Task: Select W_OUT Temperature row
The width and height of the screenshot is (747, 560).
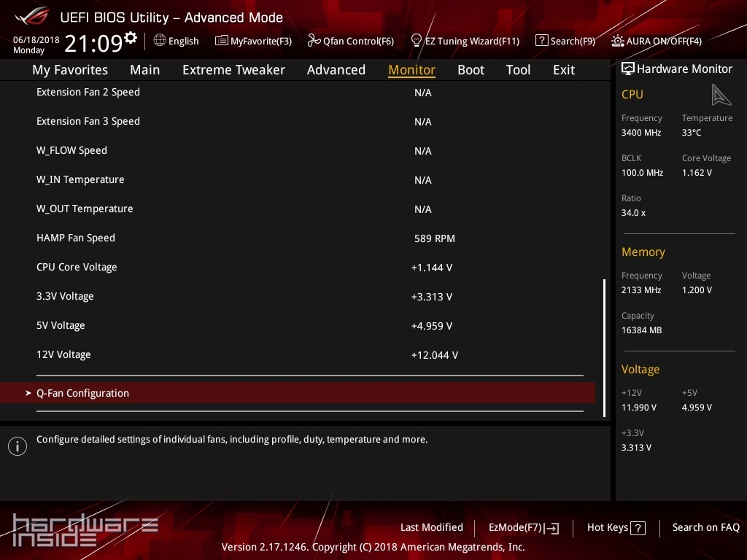Action: (298, 209)
